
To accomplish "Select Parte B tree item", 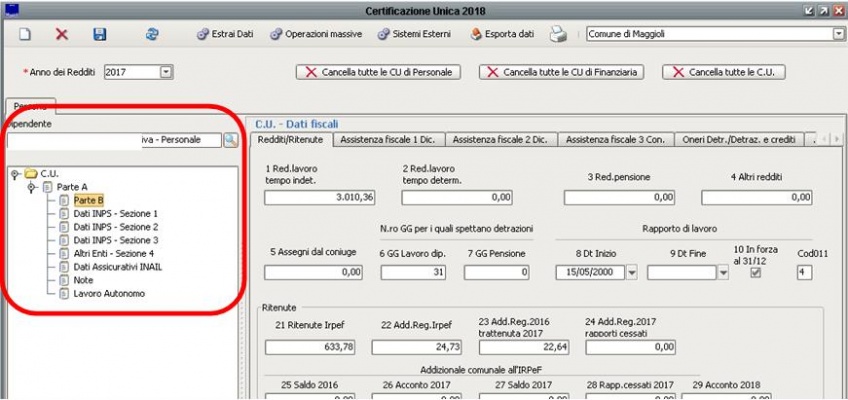I will click(x=89, y=201).
